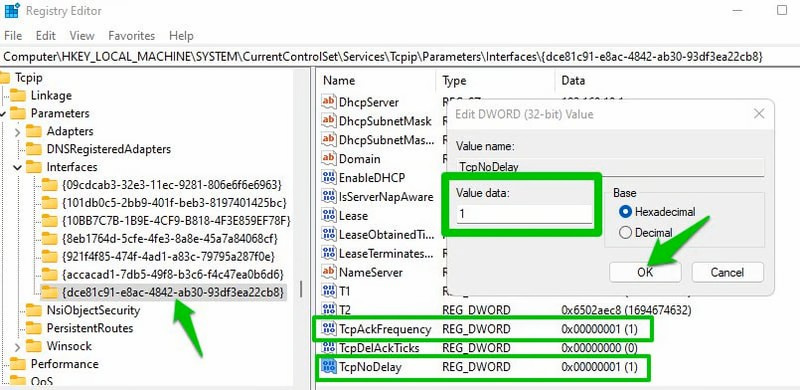Open the Help menu

click(x=181, y=36)
